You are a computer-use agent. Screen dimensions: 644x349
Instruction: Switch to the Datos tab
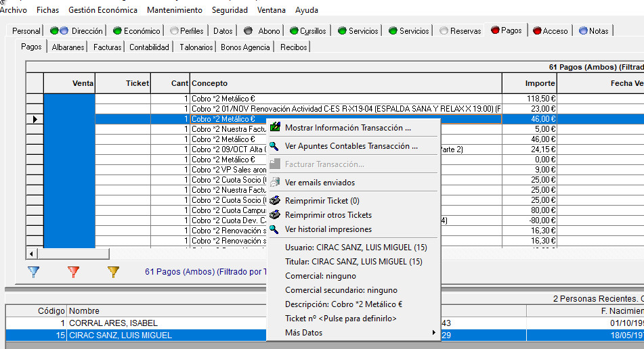coord(223,30)
